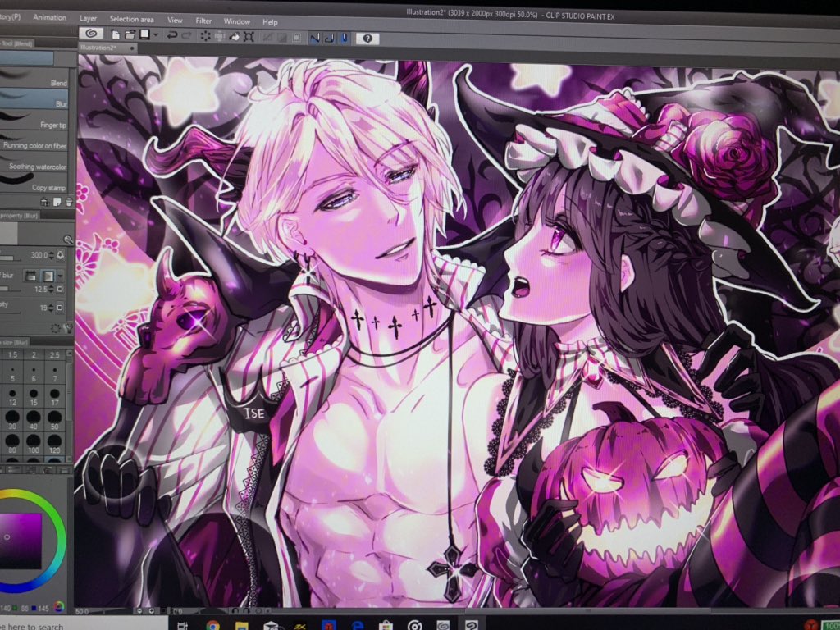Adjust the 12.5 value stepper

[52, 290]
